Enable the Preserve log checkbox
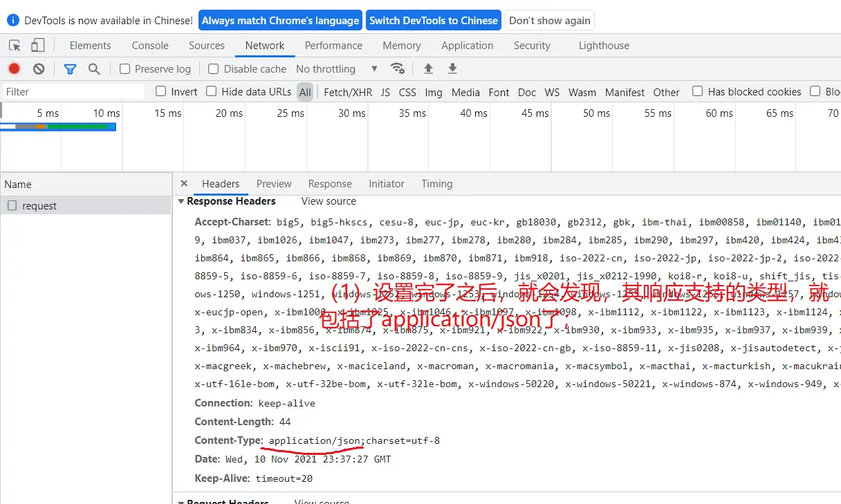841x504 pixels. tap(125, 69)
